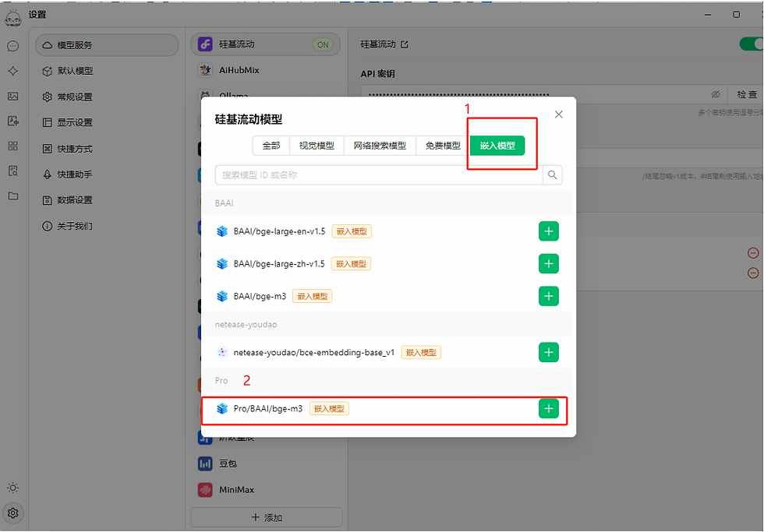Open 默认模型 settings section
The image size is (764, 532).
(x=107, y=71)
